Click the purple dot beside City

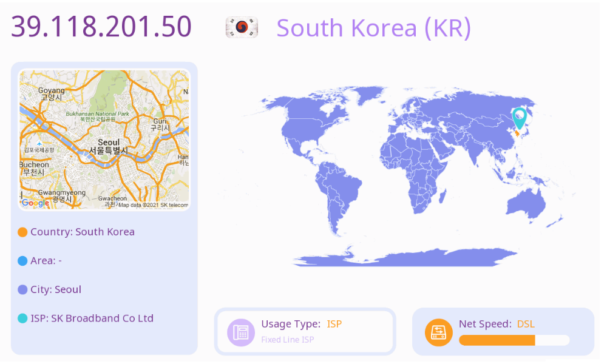click(22, 290)
